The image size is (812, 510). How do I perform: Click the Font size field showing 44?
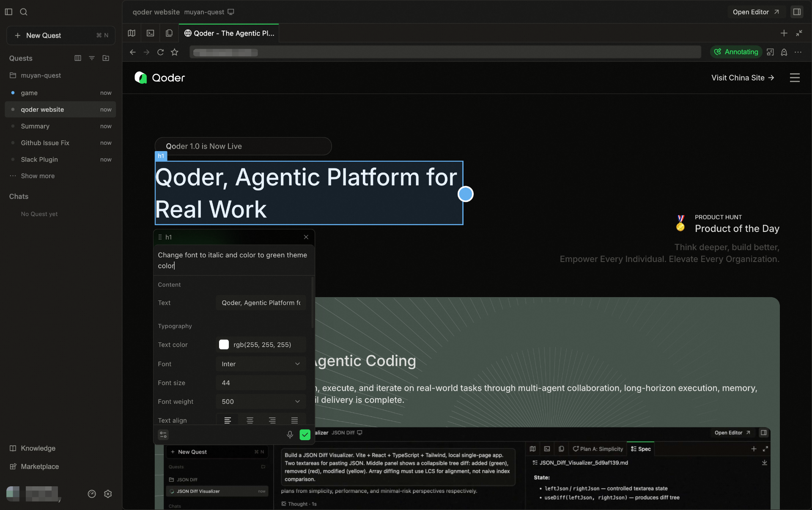[261, 383]
